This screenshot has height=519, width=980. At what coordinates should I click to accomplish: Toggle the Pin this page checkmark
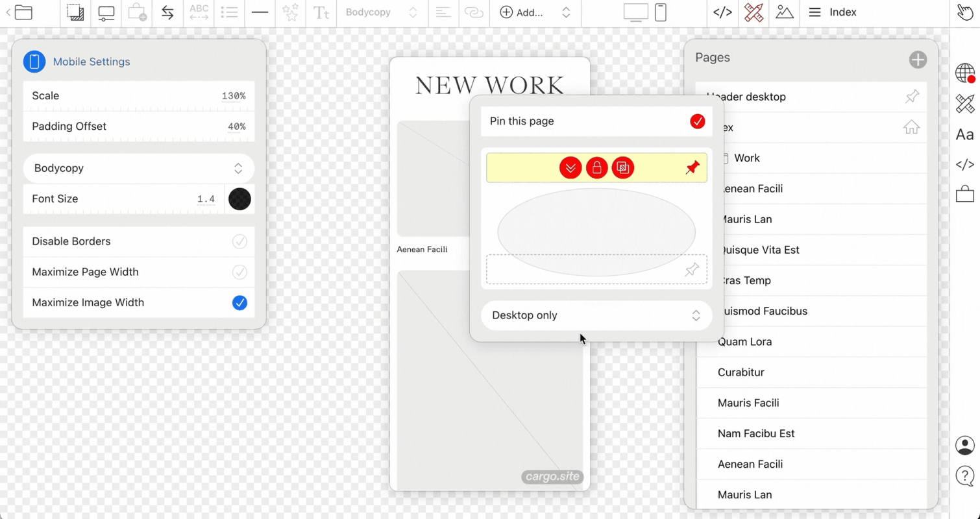pyautogui.click(x=697, y=121)
